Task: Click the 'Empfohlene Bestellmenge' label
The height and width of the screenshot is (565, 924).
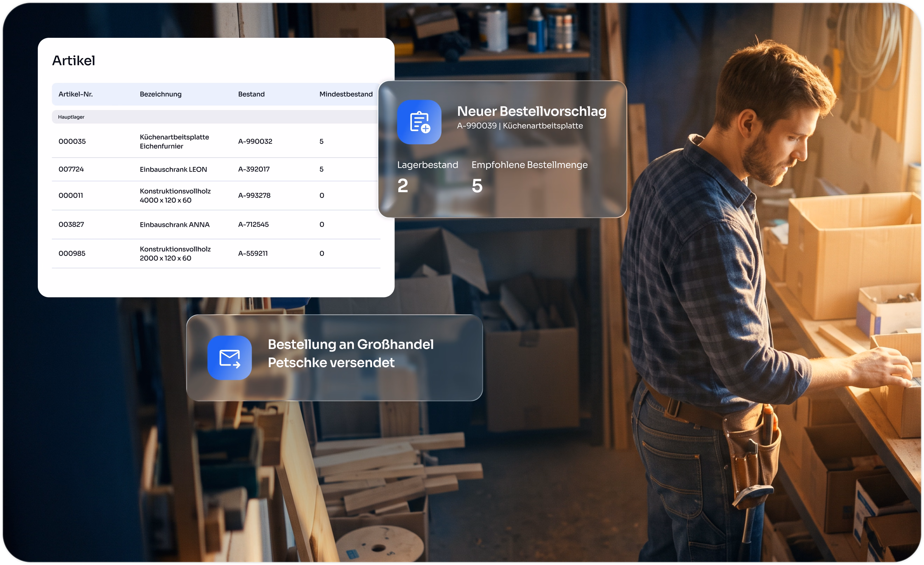Action: (x=530, y=165)
